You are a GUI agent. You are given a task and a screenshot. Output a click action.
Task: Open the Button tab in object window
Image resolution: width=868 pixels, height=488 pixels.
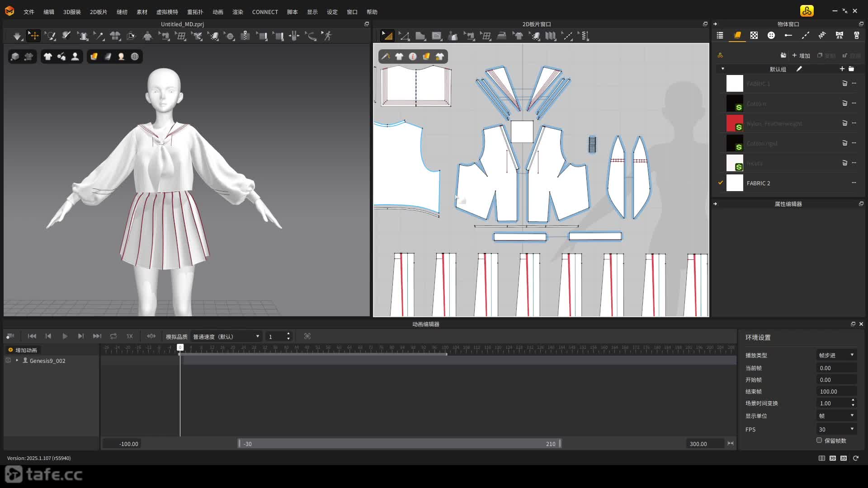(x=771, y=35)
